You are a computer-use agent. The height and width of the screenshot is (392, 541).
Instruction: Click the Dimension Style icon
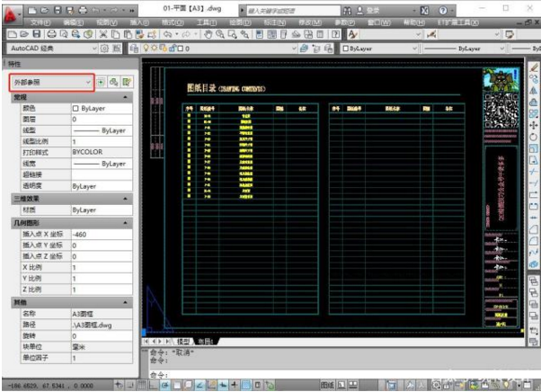point(431,34)
